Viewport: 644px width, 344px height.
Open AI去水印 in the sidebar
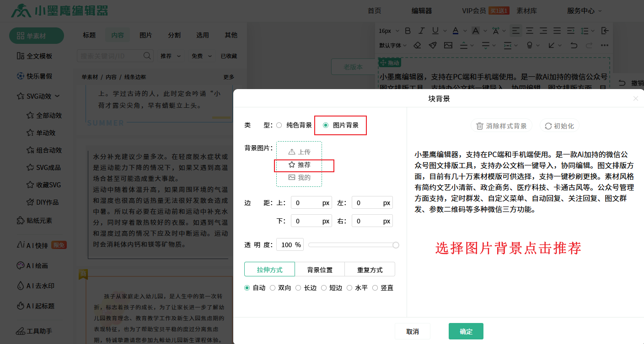[x=35, y=286]
